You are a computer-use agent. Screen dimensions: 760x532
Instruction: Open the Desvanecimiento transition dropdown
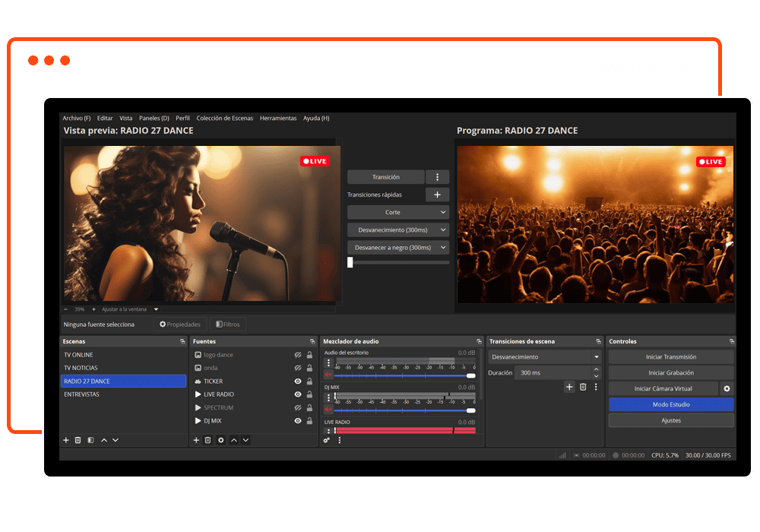tap(544, 357)
